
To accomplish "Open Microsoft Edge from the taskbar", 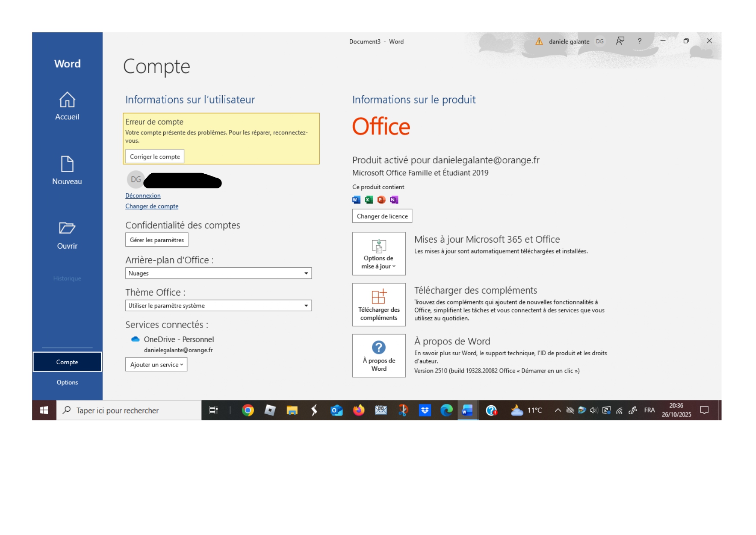I will coord(447,410).
